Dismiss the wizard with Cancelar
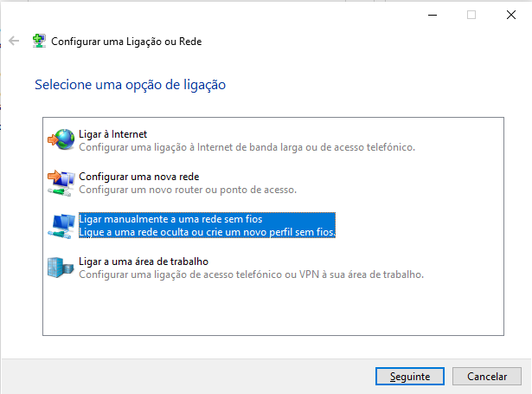 pyautogui.click(x=487, y=377)
